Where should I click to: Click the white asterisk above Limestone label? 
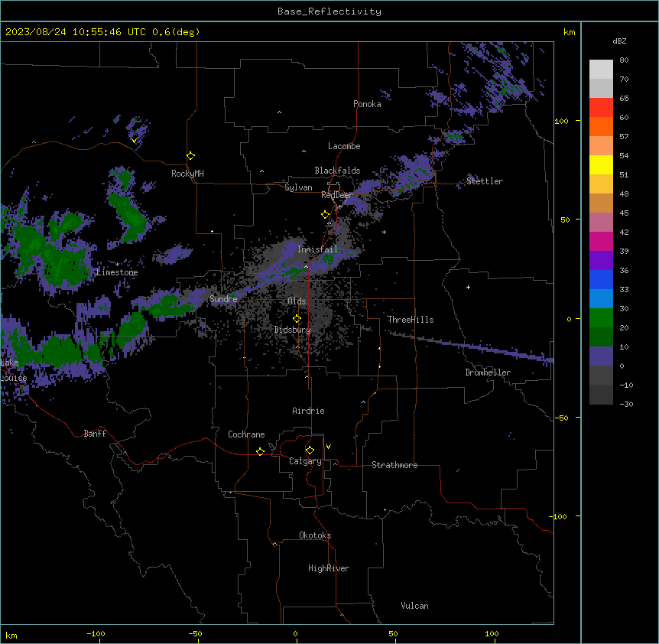click(x=117, y=265)
